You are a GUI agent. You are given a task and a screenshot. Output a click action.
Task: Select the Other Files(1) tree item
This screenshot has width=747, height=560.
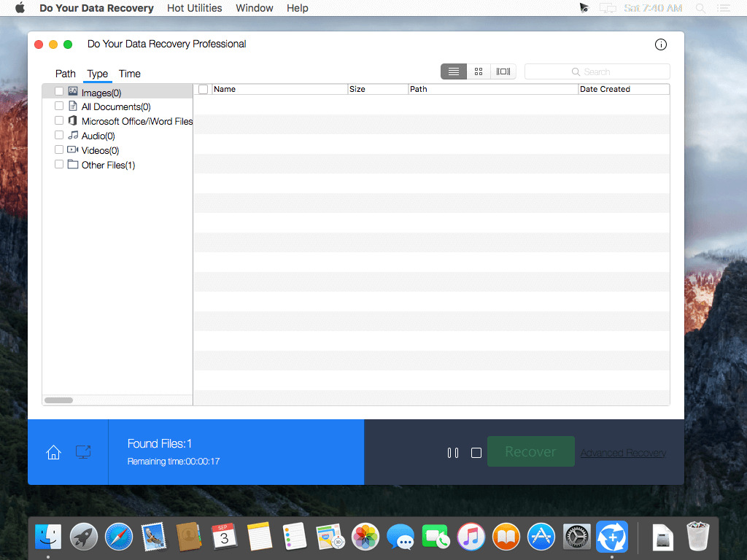coord(117,165)
